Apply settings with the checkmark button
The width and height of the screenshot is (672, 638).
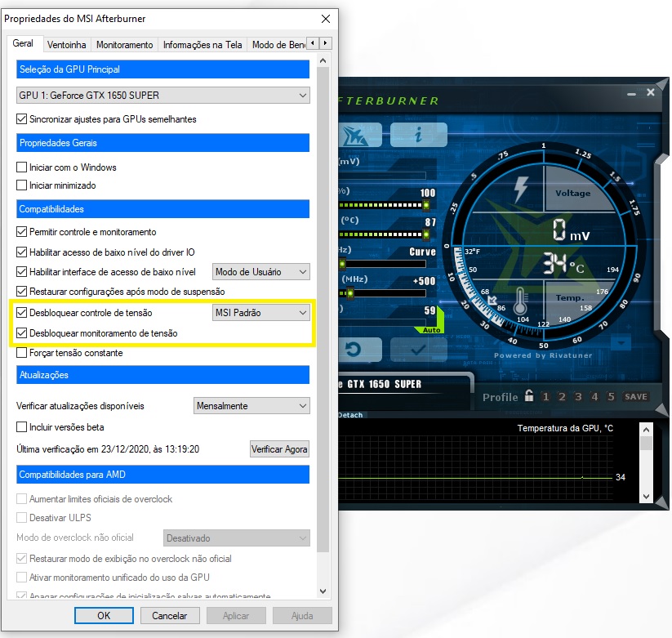(x=419, y=350)
